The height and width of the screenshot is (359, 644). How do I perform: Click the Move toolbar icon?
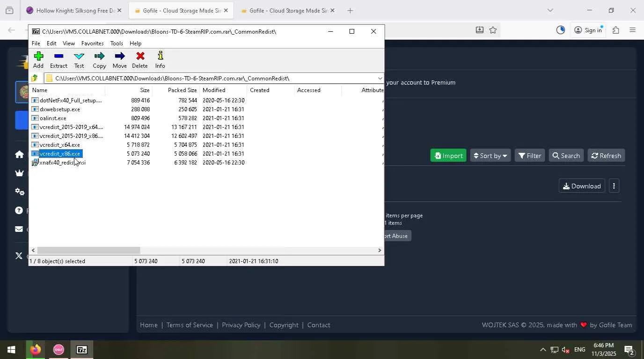119,60
